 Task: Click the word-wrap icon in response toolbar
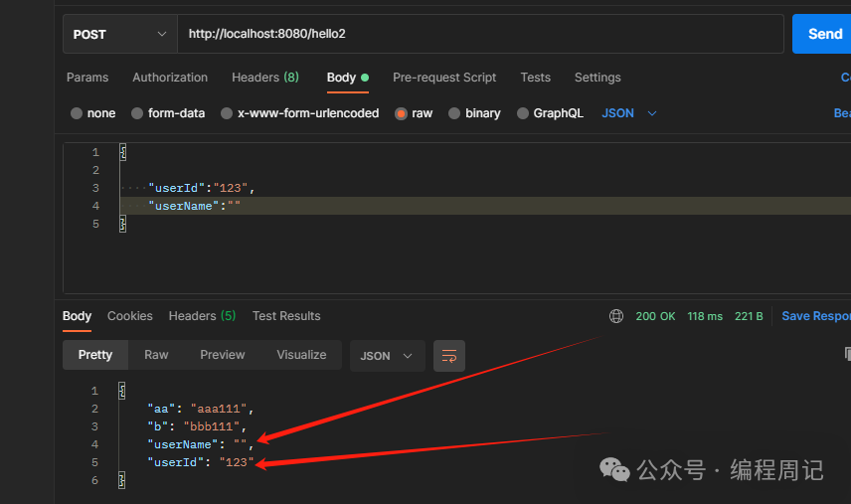coord(448,356)
